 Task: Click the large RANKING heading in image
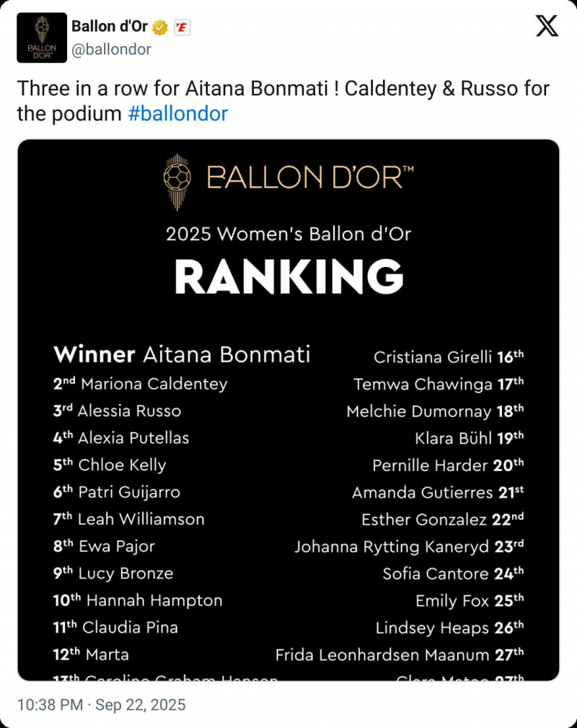pos(288,277)
